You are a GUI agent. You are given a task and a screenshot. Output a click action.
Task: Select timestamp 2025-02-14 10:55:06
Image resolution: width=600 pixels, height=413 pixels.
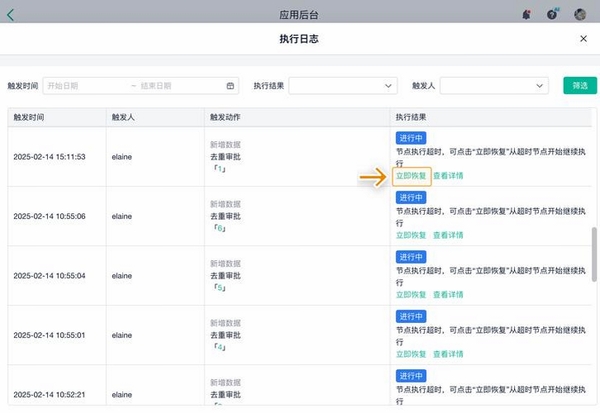(49, 216)
